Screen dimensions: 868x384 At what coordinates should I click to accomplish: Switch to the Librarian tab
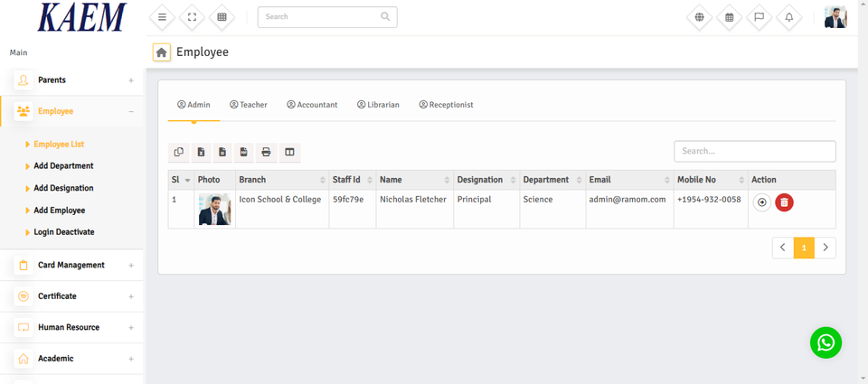click(378, 105)
